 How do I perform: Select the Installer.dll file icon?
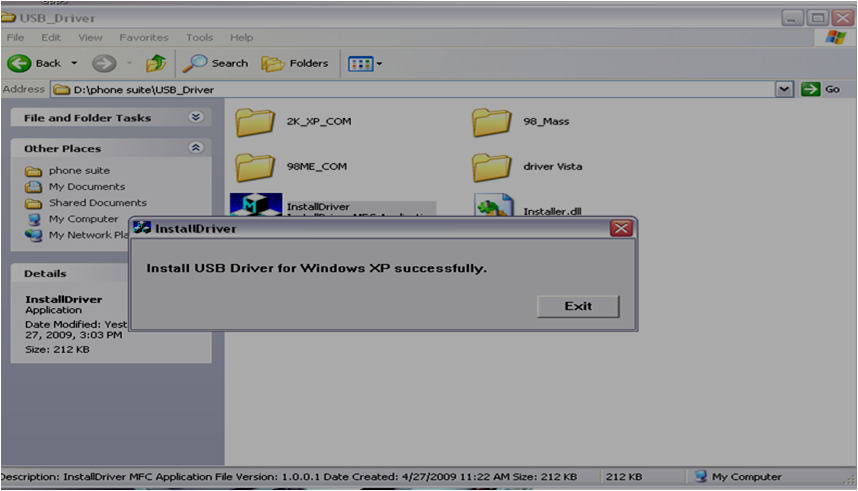click(494, 206)
